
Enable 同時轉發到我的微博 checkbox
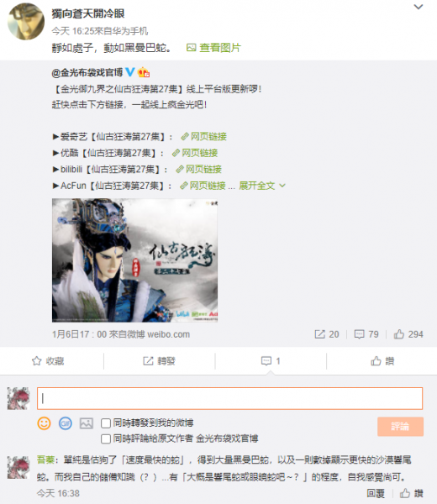point(106,423)
